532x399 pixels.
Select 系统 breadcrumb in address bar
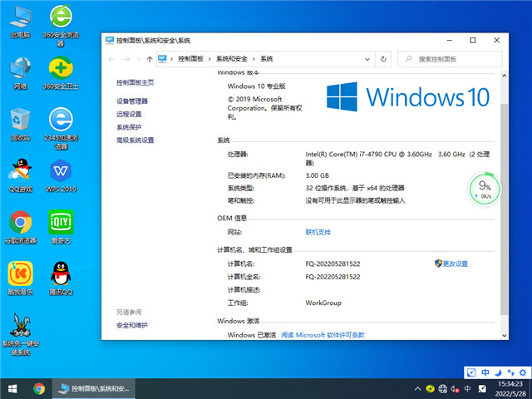[x=267, y=59]
